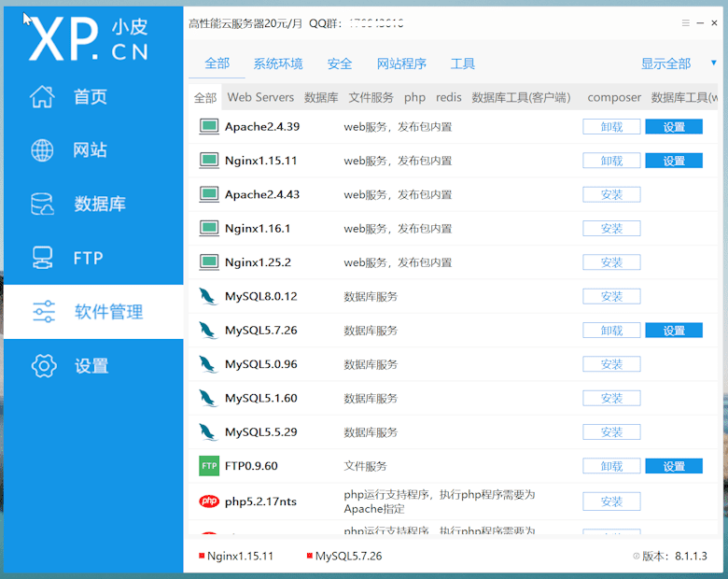
Task: Filter by php sub-tab
Action: click(x=414, y=97)
